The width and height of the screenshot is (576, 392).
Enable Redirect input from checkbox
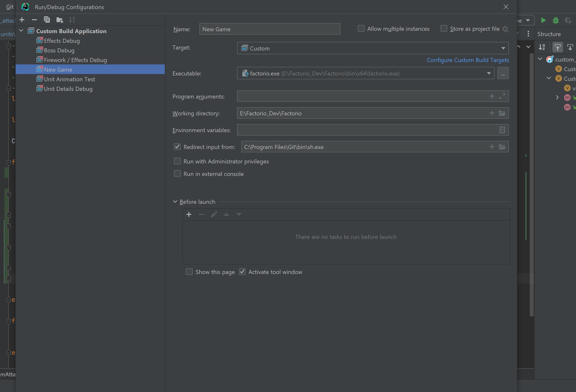177,146
